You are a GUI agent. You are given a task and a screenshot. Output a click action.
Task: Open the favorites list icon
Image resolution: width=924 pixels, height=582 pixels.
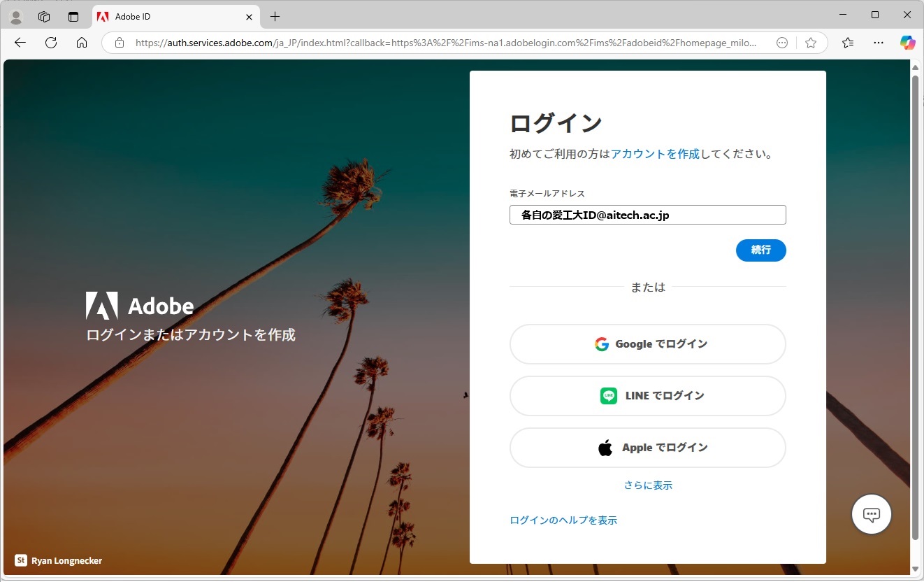click(x=848, y=43)
